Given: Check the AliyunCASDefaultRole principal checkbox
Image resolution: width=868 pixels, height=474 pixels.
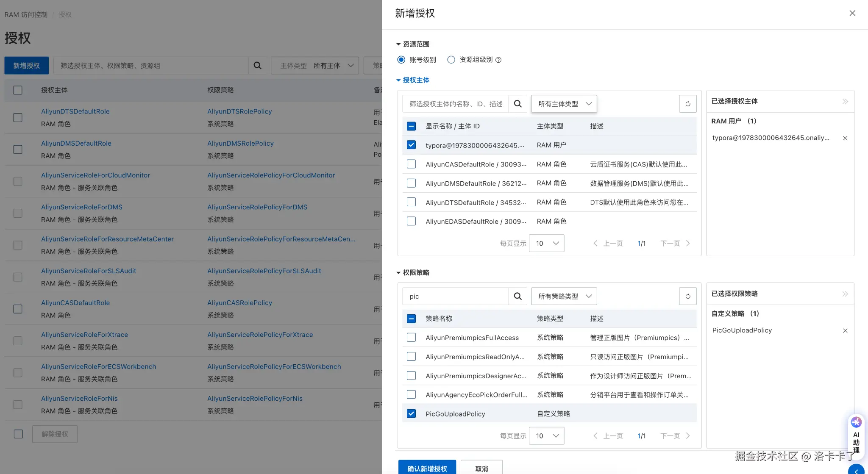Looking at the screenshot, I should click(411, 164).
